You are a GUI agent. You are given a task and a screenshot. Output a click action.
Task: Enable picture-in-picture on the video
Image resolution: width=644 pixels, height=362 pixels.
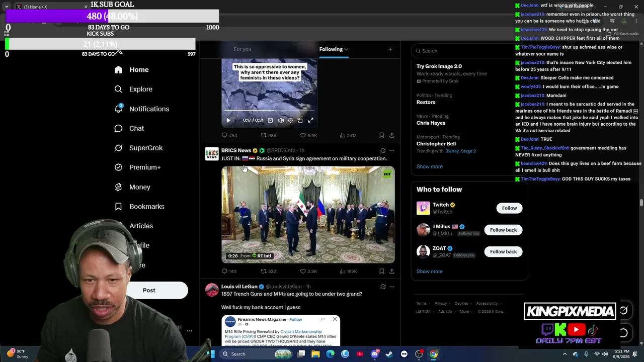tap(300, 120)
